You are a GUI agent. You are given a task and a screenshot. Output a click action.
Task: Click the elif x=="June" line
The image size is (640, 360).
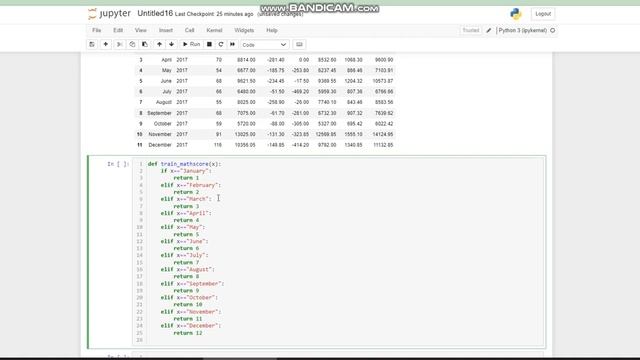[184, 242]
